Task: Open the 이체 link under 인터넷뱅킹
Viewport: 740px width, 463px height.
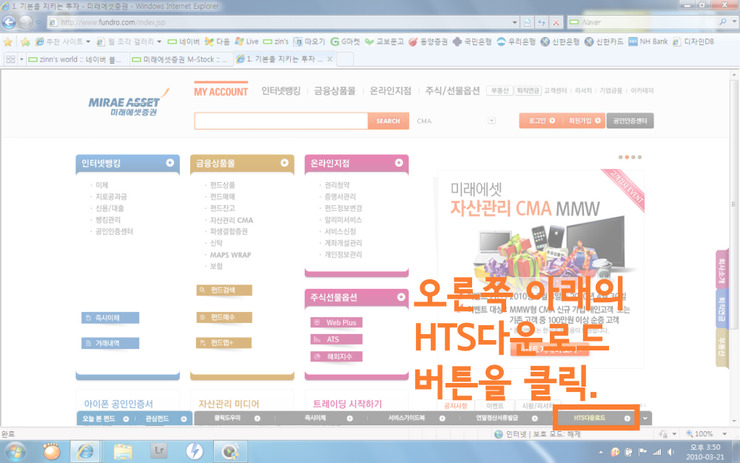Action: tap(101, 185)
